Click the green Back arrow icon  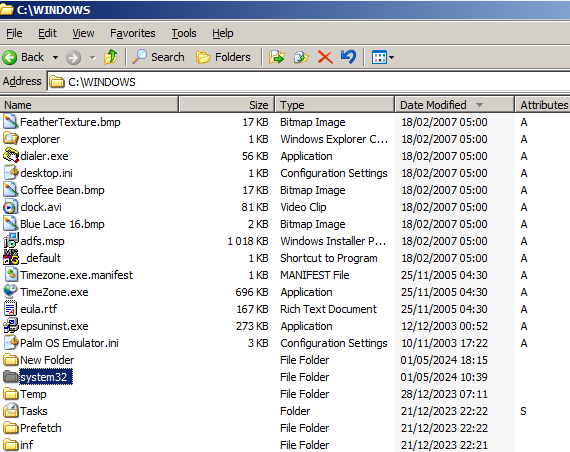pyautogui.click(x=9, y=57)
